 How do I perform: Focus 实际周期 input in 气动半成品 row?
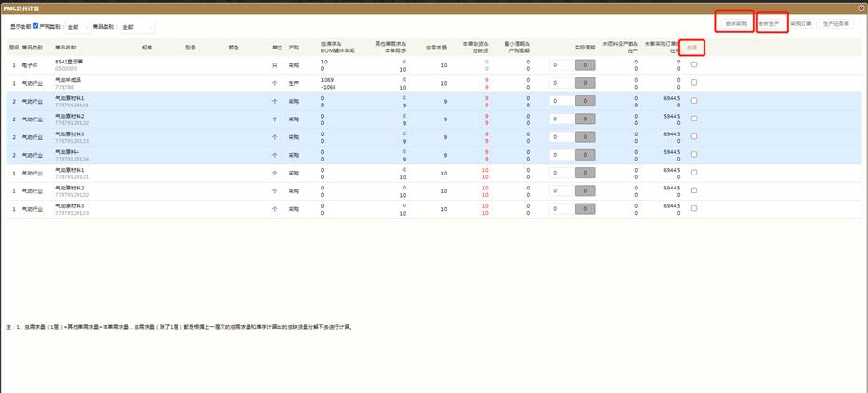pos(562,83)
